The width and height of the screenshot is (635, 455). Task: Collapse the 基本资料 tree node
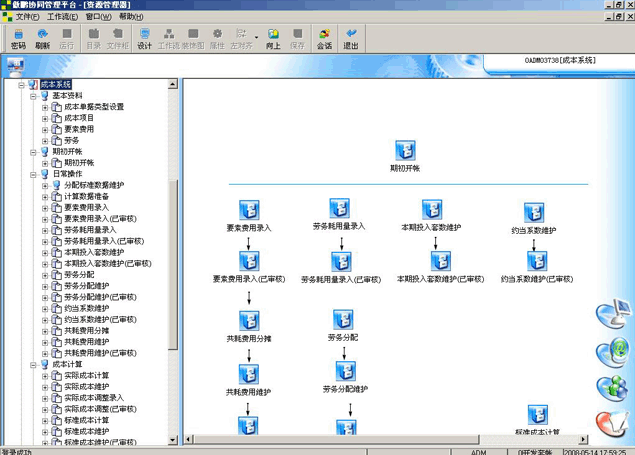coord(33,96)
